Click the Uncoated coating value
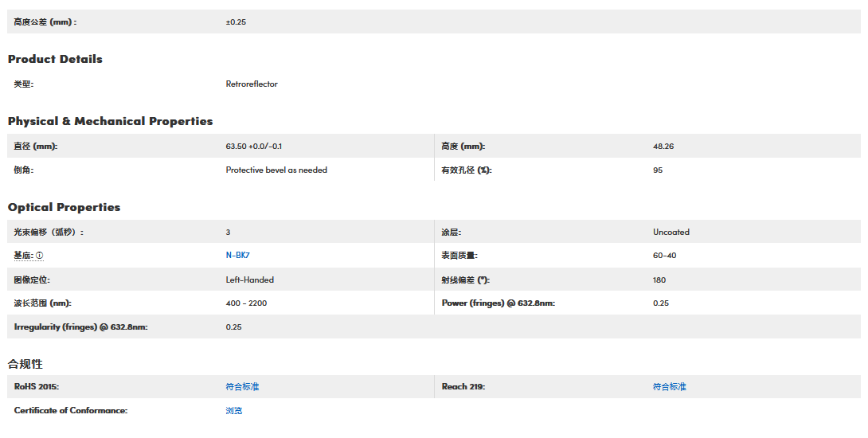This screenshot has height=438, width=868. [x=671, y=233]
